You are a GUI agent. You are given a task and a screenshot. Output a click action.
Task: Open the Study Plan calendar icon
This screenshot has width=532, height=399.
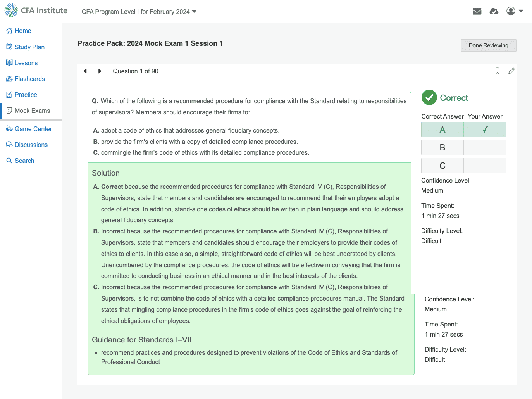[8, 47]
